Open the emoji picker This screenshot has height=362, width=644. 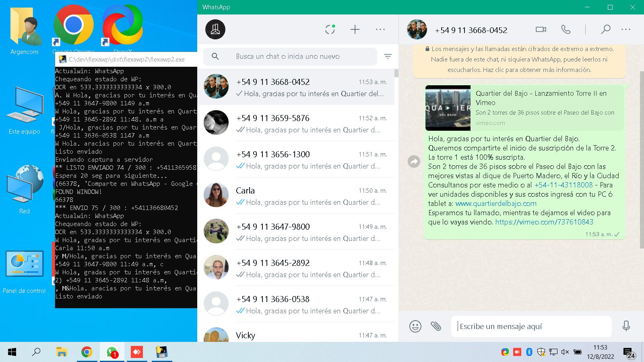coord(415,326)
